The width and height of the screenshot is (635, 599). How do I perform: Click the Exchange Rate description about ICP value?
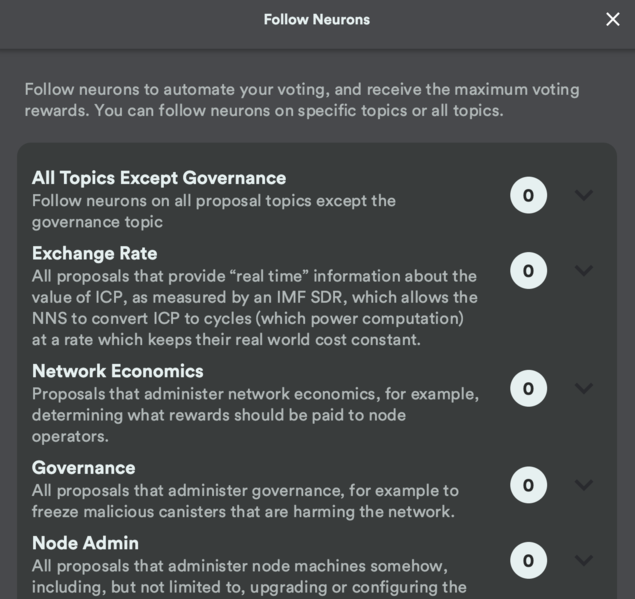254,307
